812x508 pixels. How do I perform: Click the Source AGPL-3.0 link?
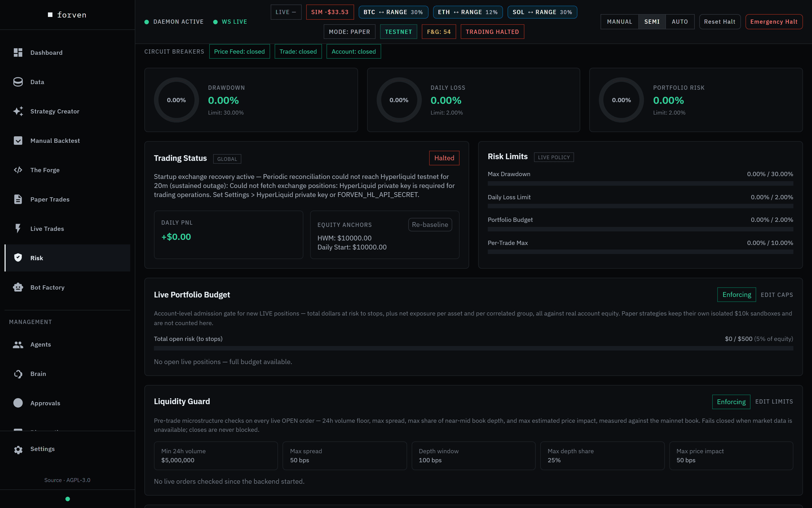click(67, 480)
